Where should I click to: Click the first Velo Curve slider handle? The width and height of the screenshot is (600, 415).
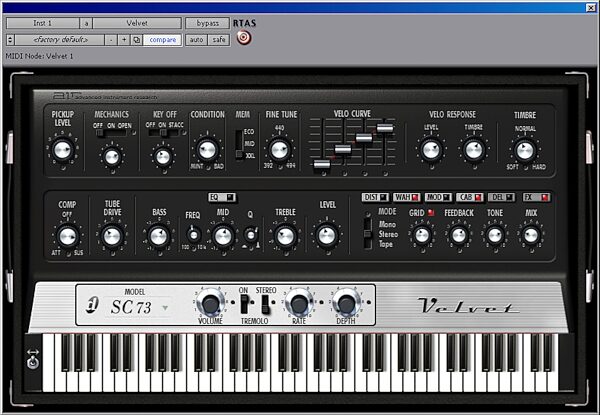[x=322, y=164]
